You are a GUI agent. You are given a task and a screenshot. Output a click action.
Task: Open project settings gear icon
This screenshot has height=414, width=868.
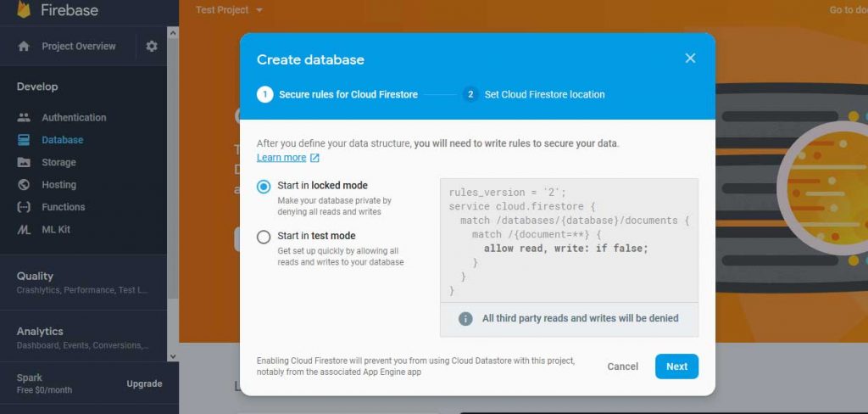point(152,47)
